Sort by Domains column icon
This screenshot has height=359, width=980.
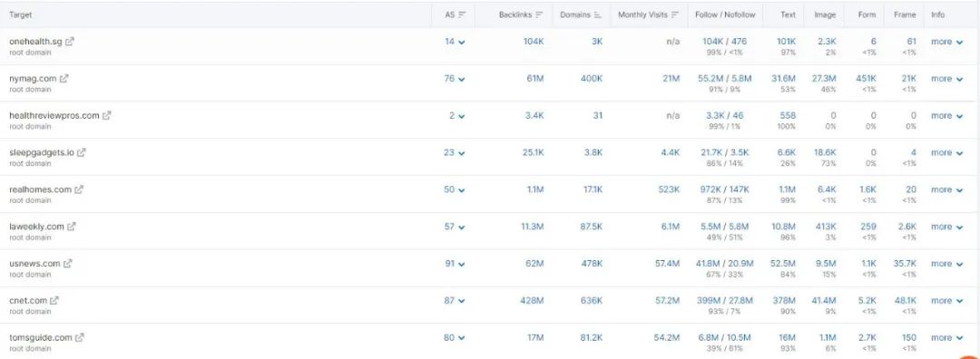(x=598, y=15)
